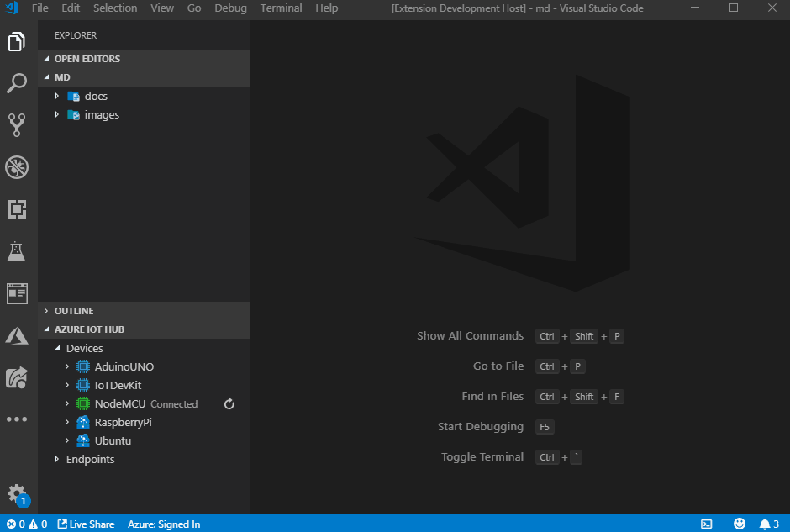790x532 pixels.
Task: Collapse the Devices tree node
Action: pyautogui.click(x=57, y=348)
